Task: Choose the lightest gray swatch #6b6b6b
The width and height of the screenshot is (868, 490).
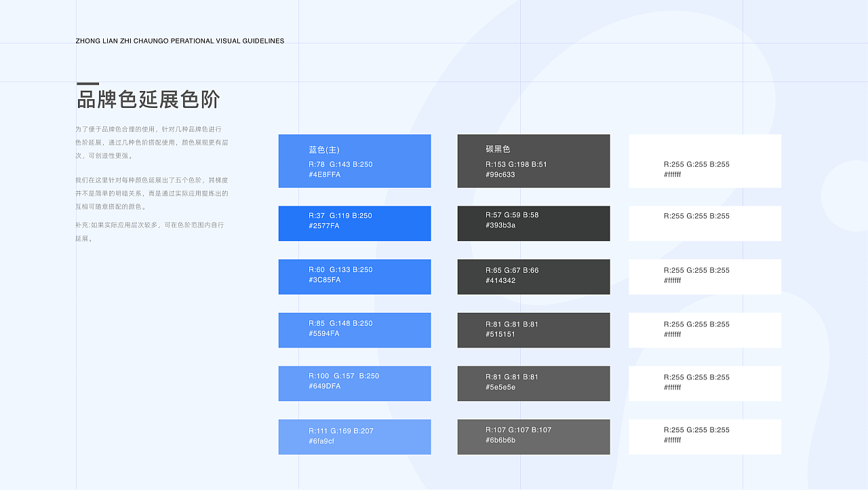Action: click(534, 437)
